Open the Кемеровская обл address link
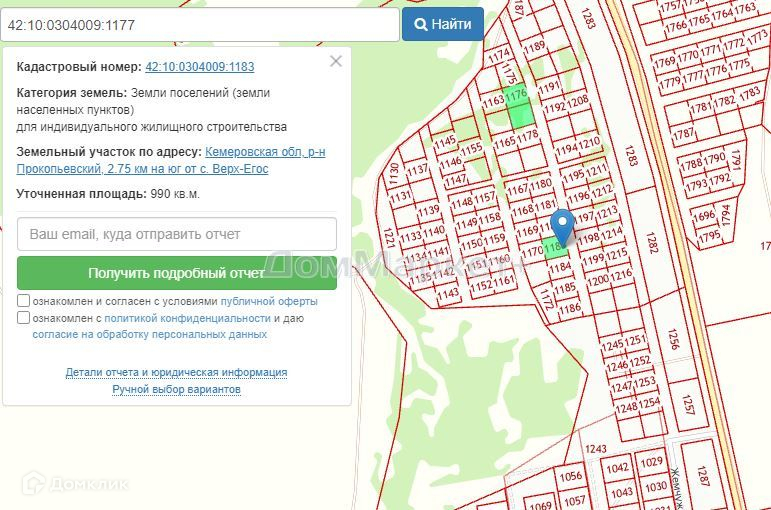Screen dimensions: 771x510 click(171, 160)
